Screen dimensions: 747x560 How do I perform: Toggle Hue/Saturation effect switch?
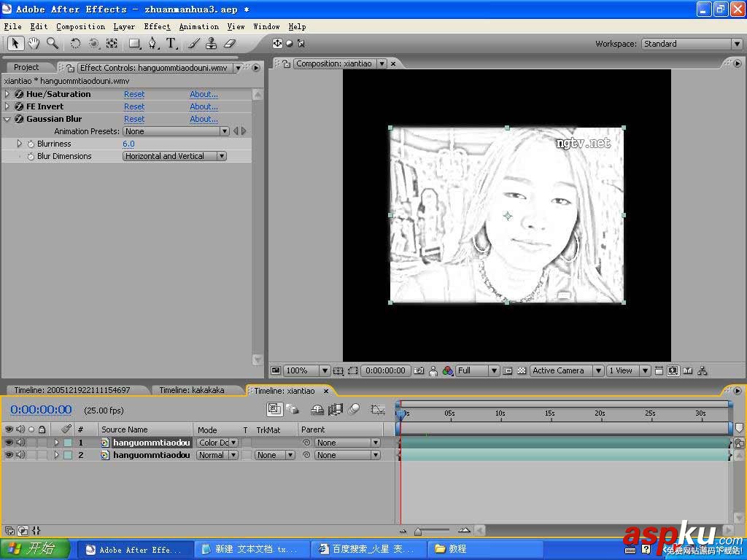tap(19, 94)
